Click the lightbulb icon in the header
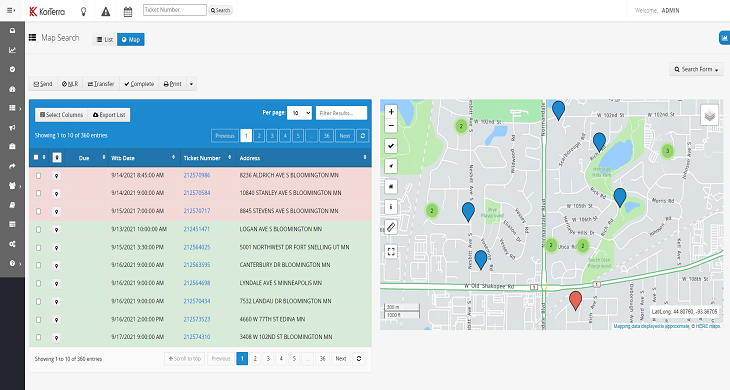Viewport: 730px width, 390px height. [84, 11]
